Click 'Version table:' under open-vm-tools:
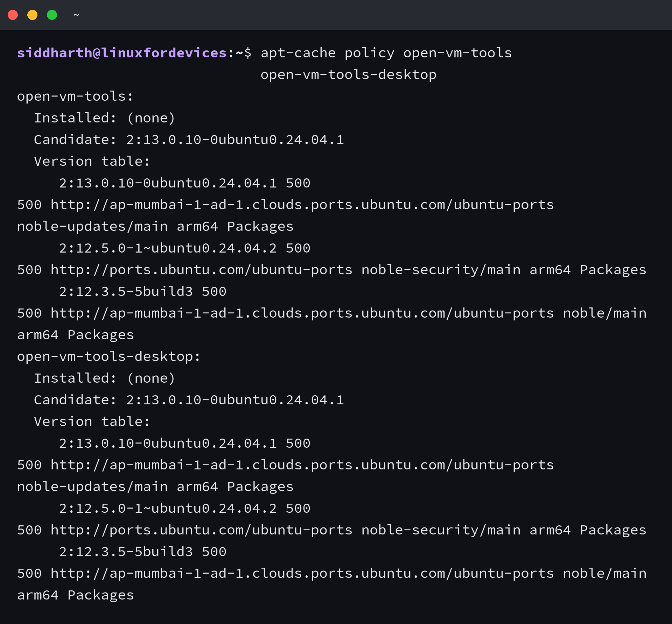Screen dimensions: 672x624 click(92, 162)
